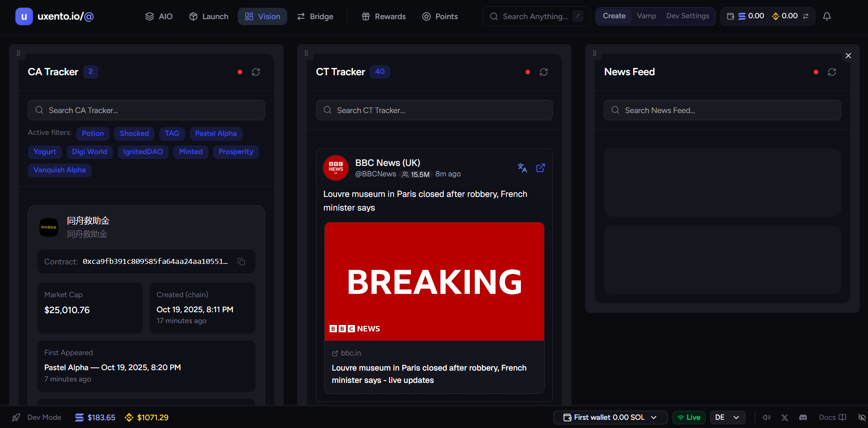Refresh the CT Tracker panel
Image resolution: width=868 pixels, height=428 pixels.
(x=544, y=72)
